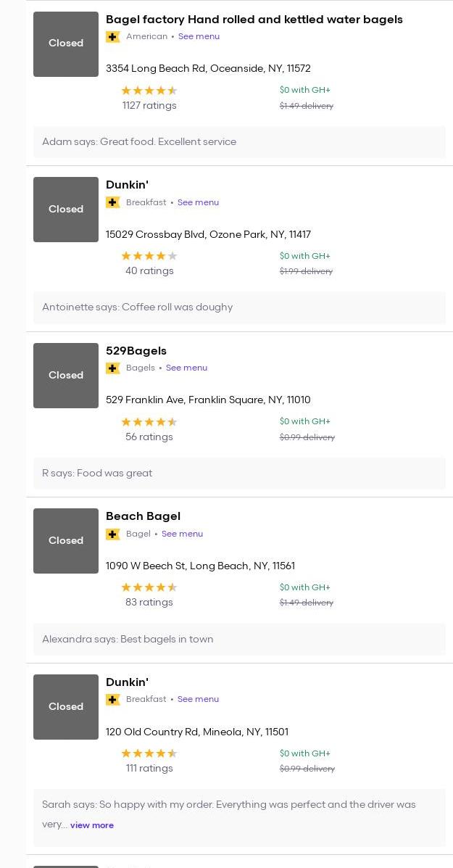
Task: Click the GH+ badge on the Mineola Dunkin'
Action: pyautogui.click(x=113, y=700)
